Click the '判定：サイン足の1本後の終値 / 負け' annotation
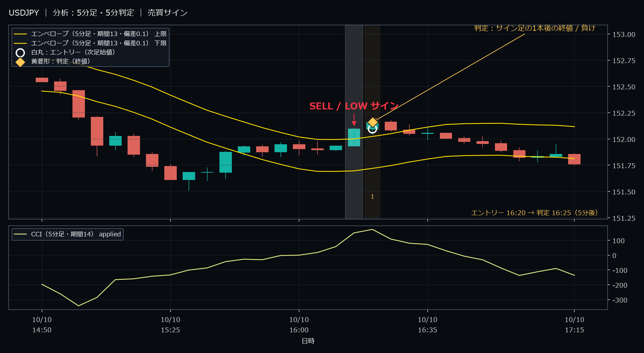The image size is (644, 353). click(x=535, y=28)
